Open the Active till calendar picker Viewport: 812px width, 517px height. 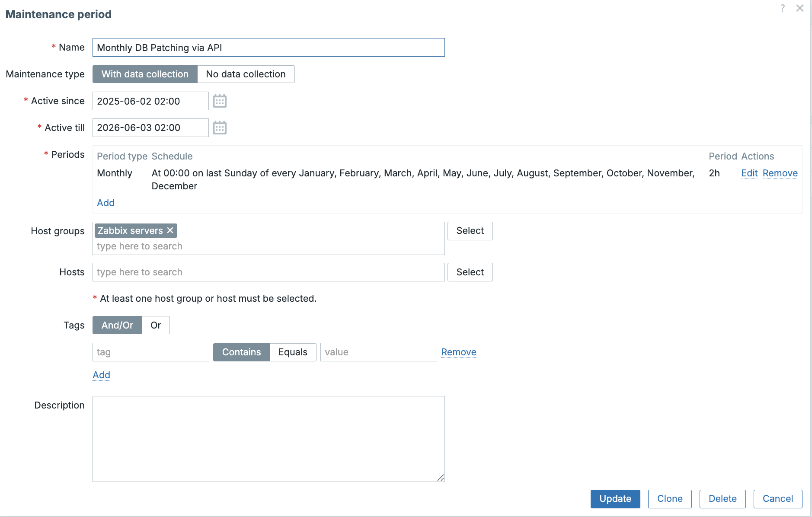point(220,128)
